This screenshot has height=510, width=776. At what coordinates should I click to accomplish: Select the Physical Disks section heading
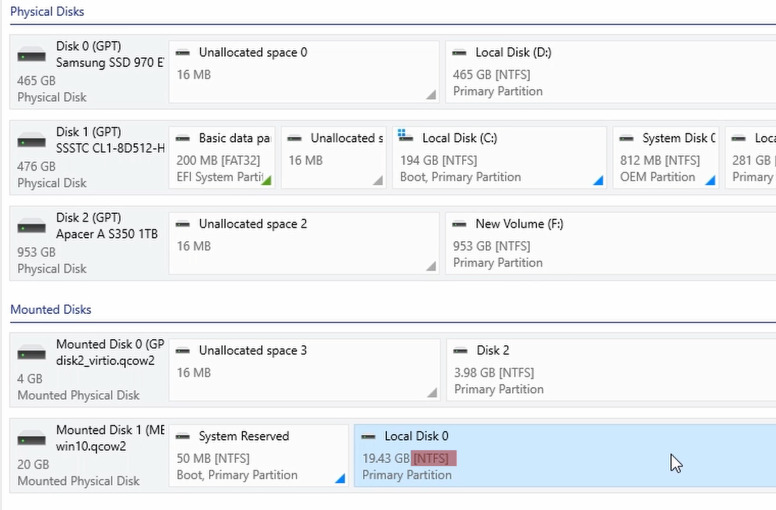click(47, 11)
